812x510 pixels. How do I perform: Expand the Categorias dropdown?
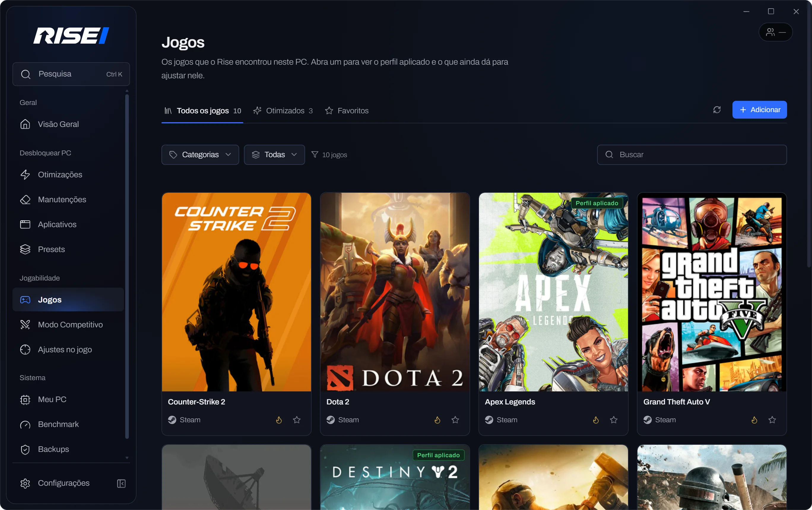point(200,154)
